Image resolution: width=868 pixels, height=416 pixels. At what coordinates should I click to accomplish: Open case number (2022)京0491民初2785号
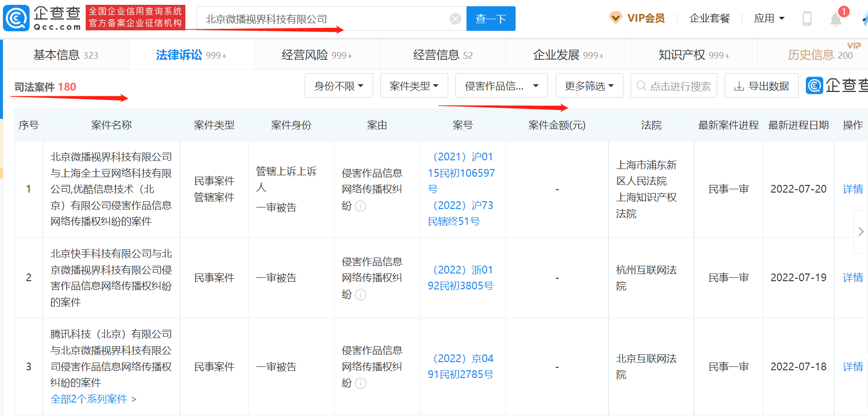[x=461, y=366]
